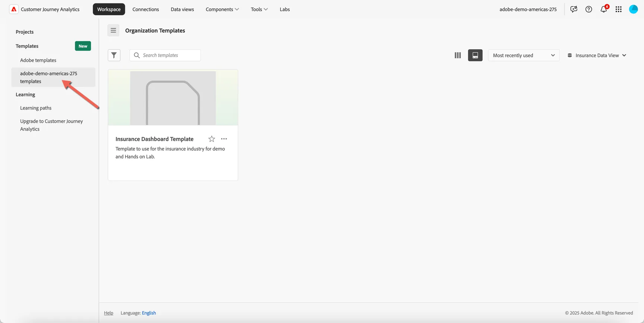The width and height of the screenshot is (644, 323).
Task: Go to the Connections tab
Action: pos(146,9)
